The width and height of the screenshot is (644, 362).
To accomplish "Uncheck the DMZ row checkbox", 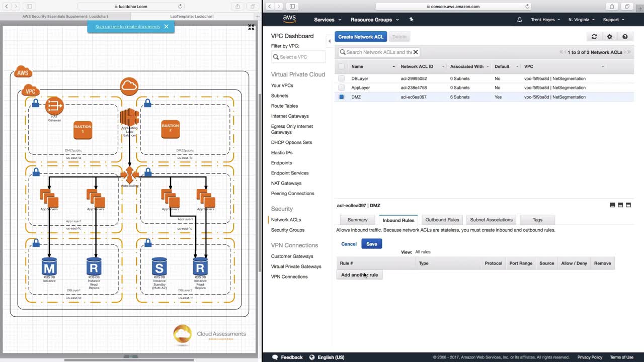I will tap(342, 97).
